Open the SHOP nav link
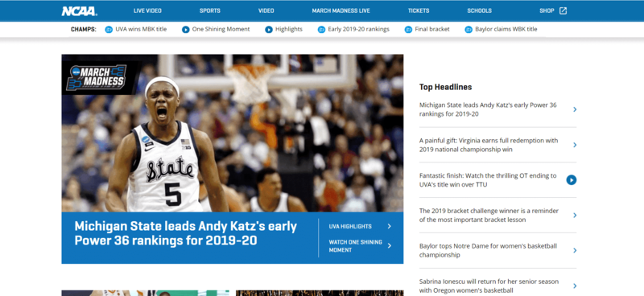 547,11
